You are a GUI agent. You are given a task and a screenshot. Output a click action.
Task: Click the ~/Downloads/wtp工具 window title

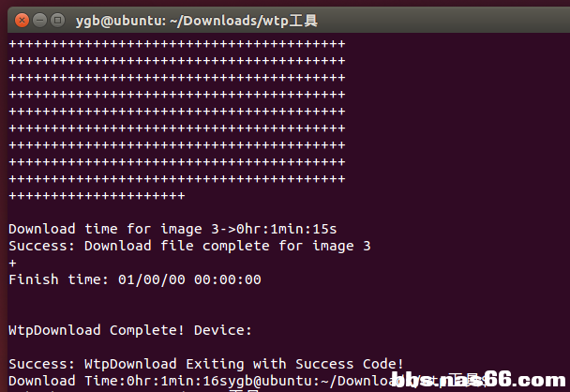(196, 21)
